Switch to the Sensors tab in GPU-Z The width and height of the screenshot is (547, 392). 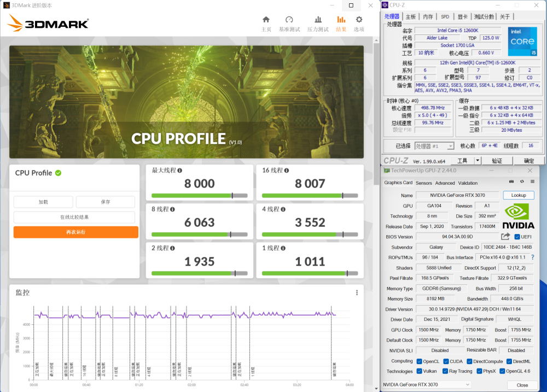tap(423, 183)
